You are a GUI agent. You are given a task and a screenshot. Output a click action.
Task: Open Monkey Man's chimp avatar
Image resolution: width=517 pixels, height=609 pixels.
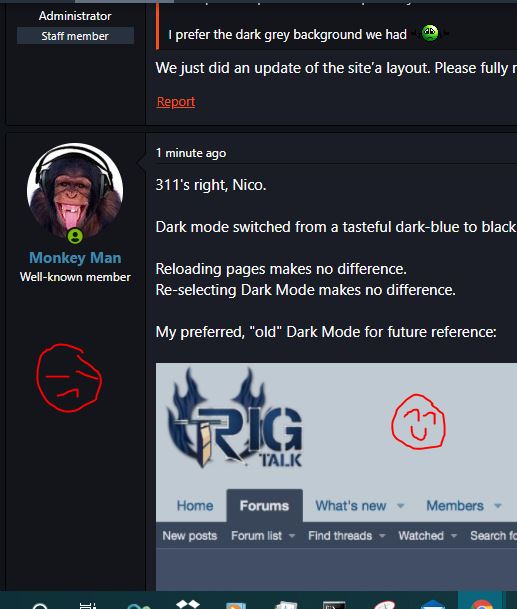[x=75, y=192]
